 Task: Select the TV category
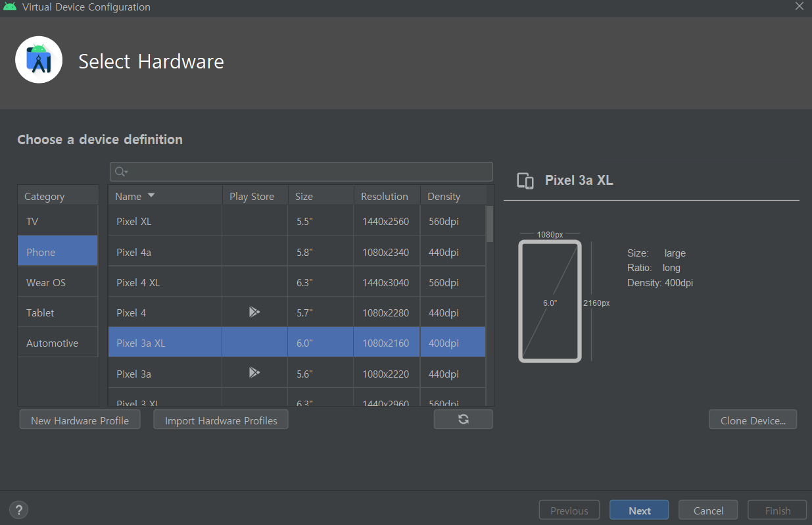58,221
